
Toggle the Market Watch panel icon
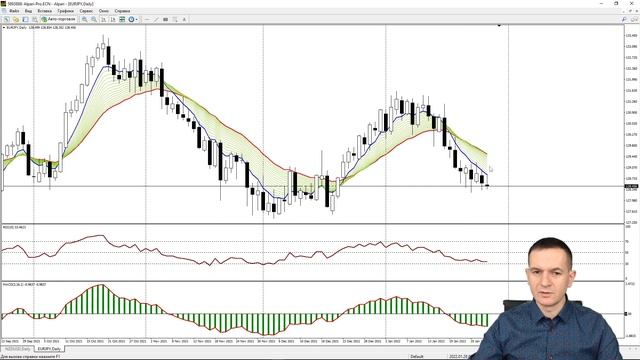[x=25, y=19]
